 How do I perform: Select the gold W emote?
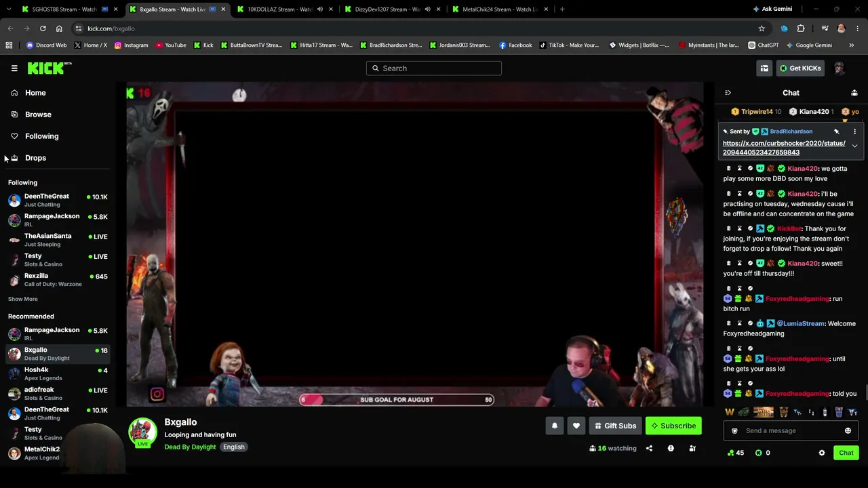[730, 412]
